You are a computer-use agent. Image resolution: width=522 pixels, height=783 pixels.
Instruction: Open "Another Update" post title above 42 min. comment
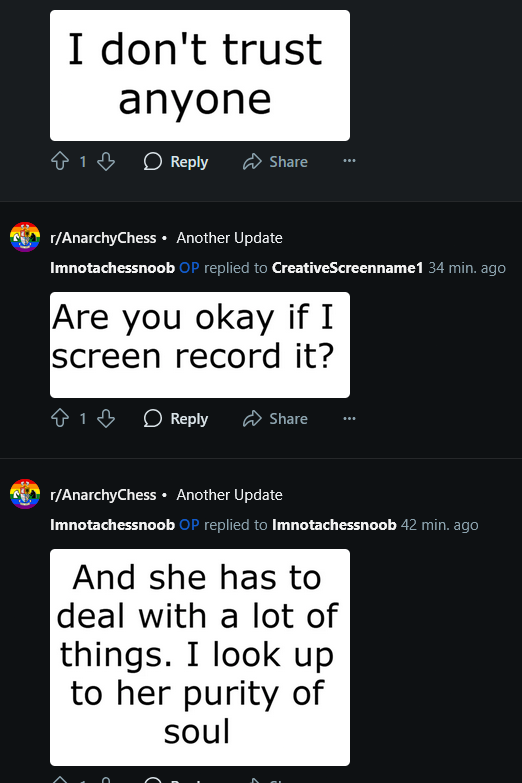(229, 495)
